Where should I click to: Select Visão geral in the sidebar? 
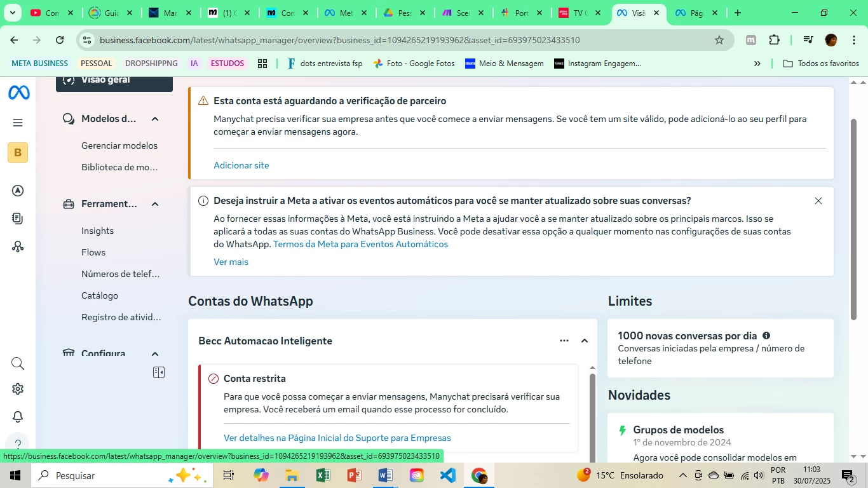pyautogui.click(x=114, y=81)
